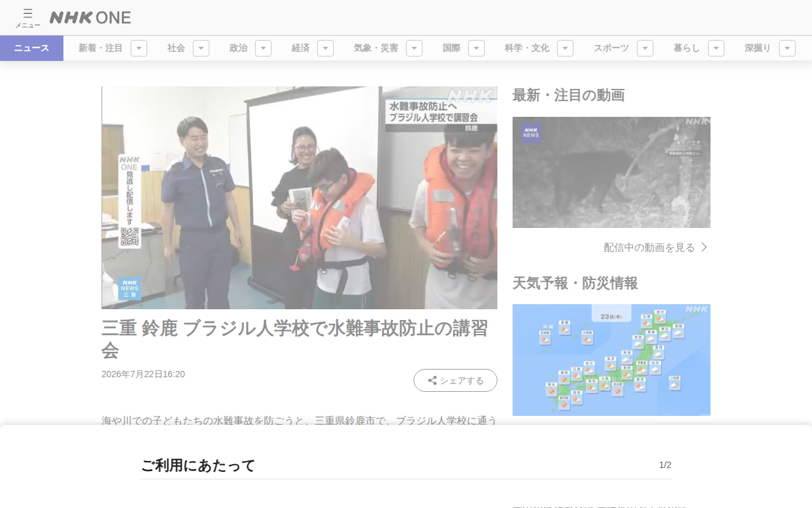This screenshot has width=812, height=508.
Task: Click the article date 2026年7月22日16:20
Action: (x=143, y=374)
